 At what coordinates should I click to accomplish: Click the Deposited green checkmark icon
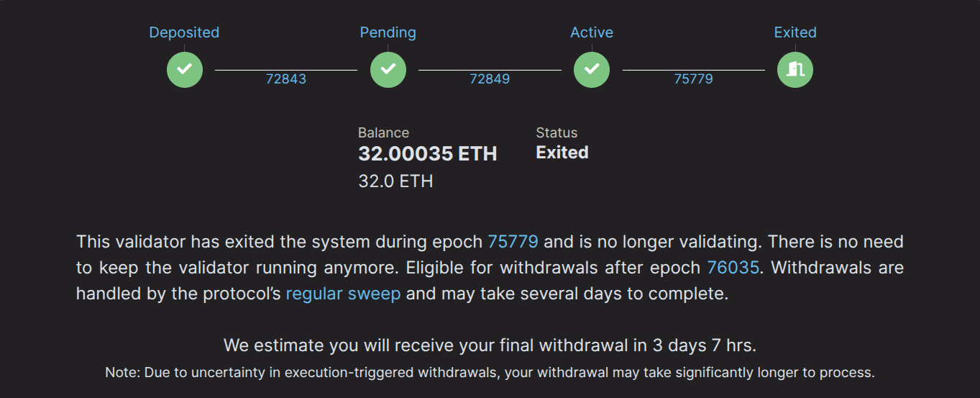click(185, 69)
